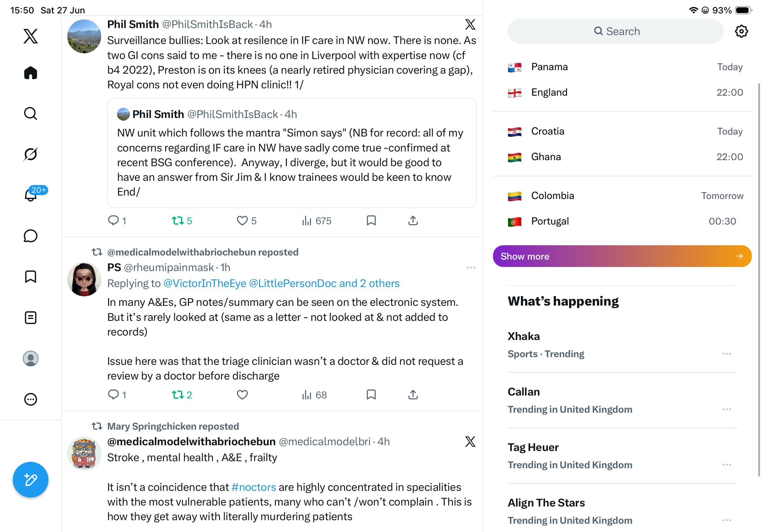Open Bookmarks in the left sidebar
The image size is (762, 532).
coord(31,277)
